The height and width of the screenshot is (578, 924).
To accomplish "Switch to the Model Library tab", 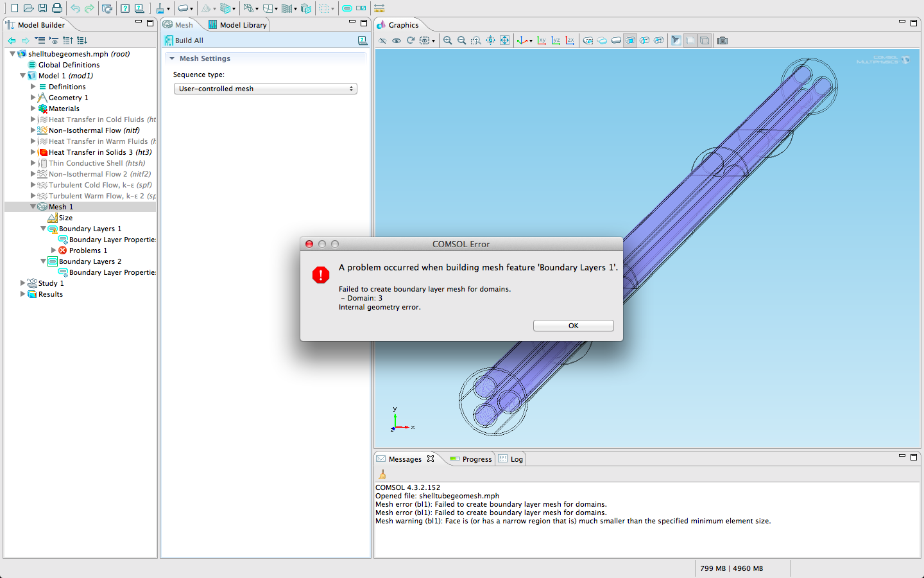I will click(237, 25).
